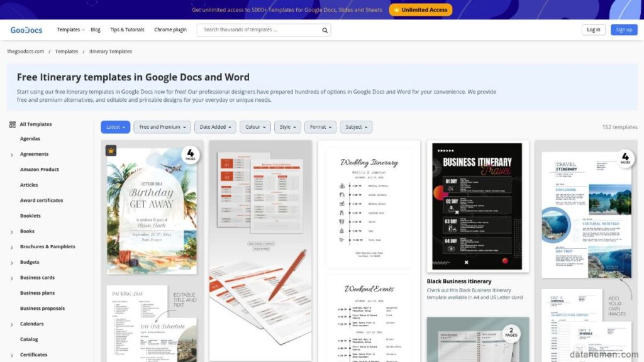This screenshot has width=644, height=362.
Task: Click the Sign up button
Action: coord(623,30)
